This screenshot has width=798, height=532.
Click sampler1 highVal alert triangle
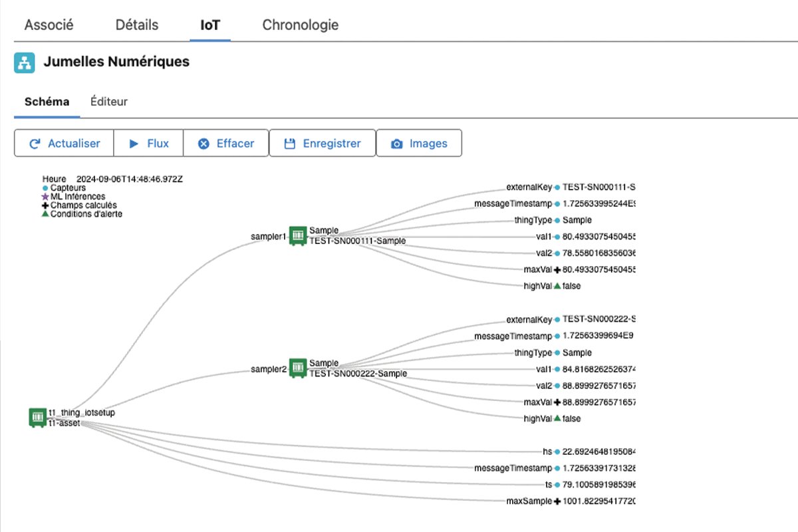point(557,285)
